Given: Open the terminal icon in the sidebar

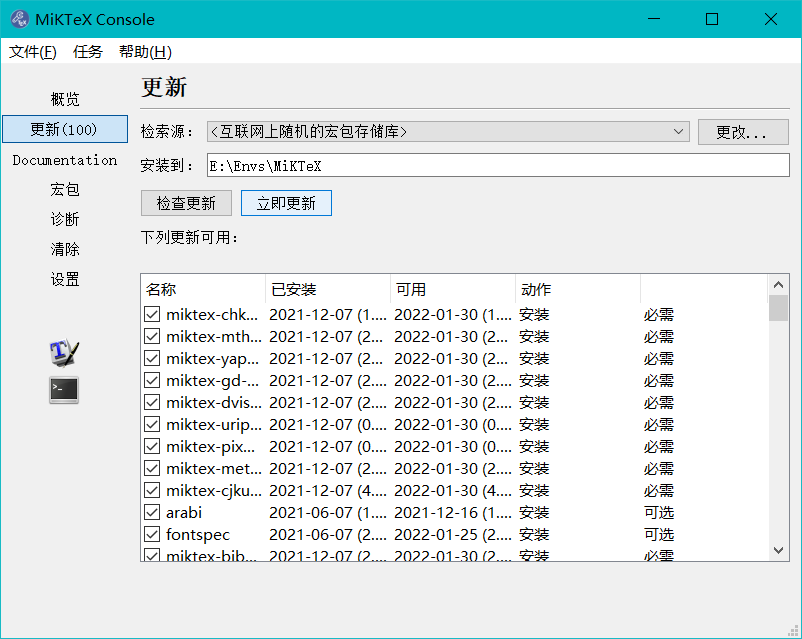Looking at the screenshot, I should click(x=62, y=390).
